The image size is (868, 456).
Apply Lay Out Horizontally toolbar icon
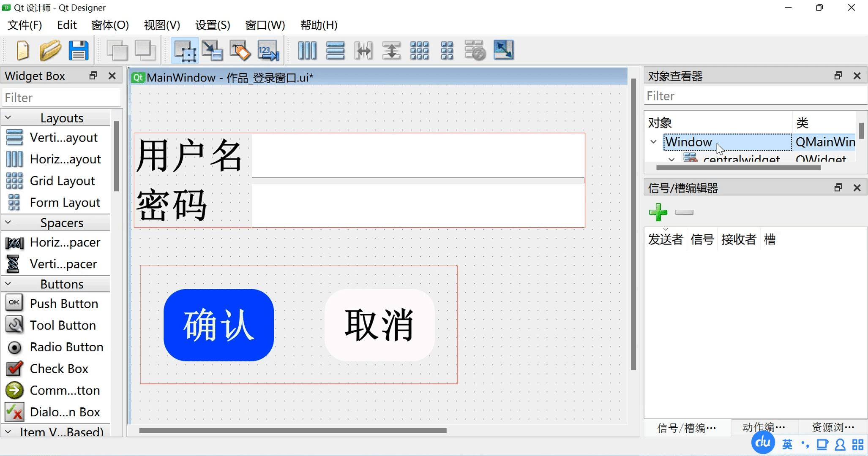(x=307, y=50)
